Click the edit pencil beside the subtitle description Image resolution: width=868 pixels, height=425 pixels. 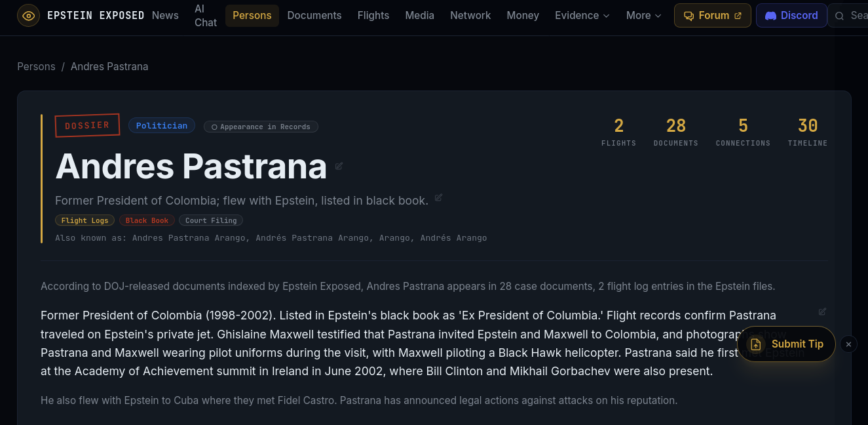click(438, 197)
